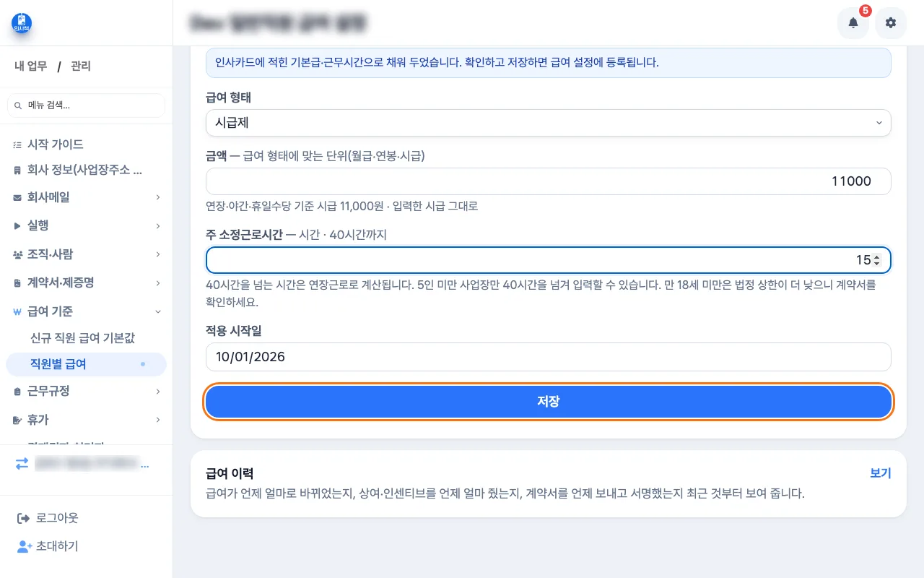Expand the 실행 menu chevron
924x578 pixels.
pos(158,226)
